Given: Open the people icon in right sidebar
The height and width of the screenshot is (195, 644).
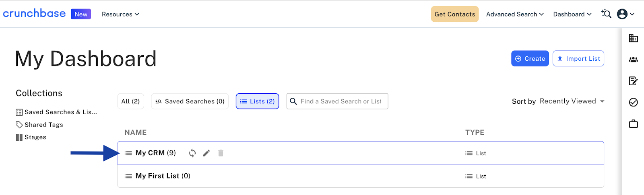Looking at the screenshot, I should click(633, 60).
